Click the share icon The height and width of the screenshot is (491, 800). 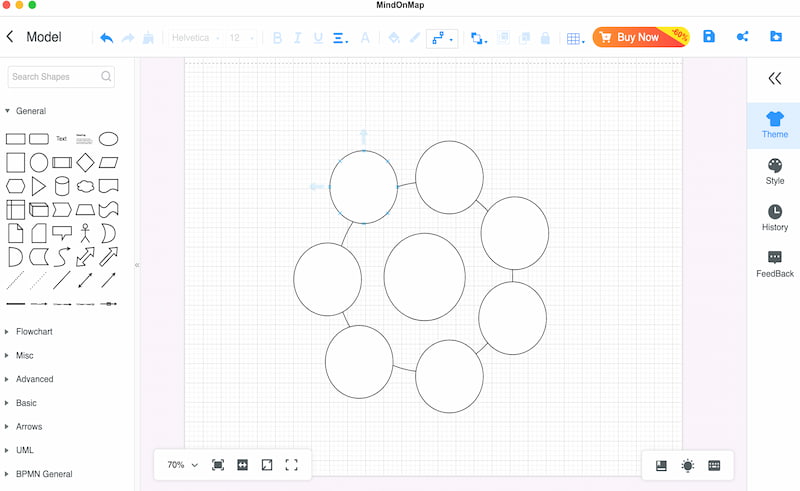click(x=742, y=36)
